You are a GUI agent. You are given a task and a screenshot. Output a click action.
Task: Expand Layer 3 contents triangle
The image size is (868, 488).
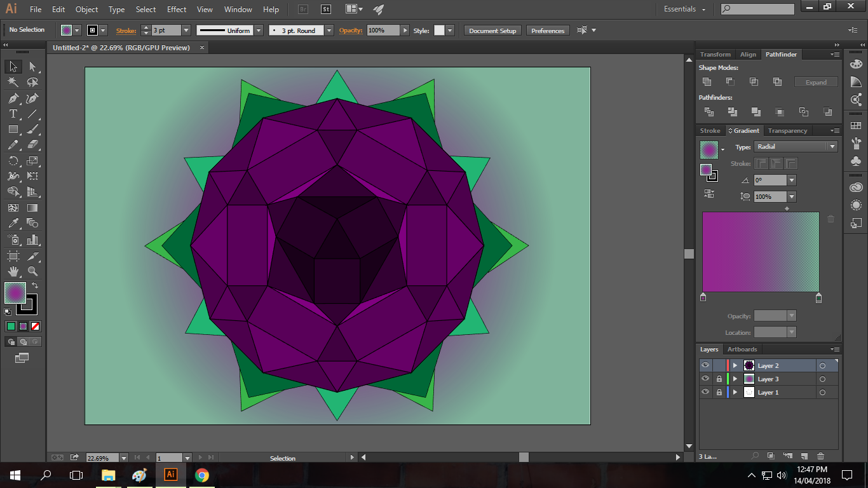click(x=735, y=379)
